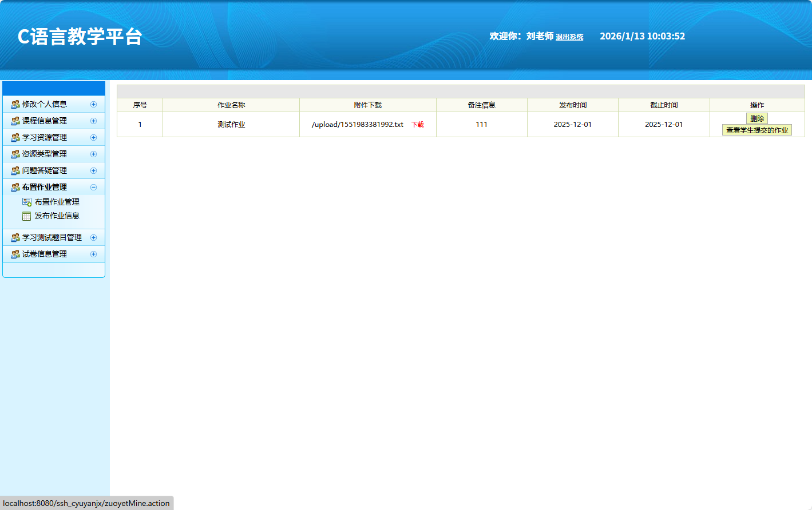
Task: Select 布置作业管理 submenu item
Action: tap(57, 201)
